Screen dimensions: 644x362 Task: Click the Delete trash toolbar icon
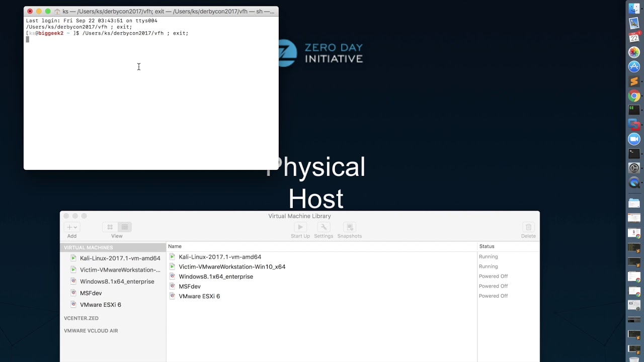point(528,227)
